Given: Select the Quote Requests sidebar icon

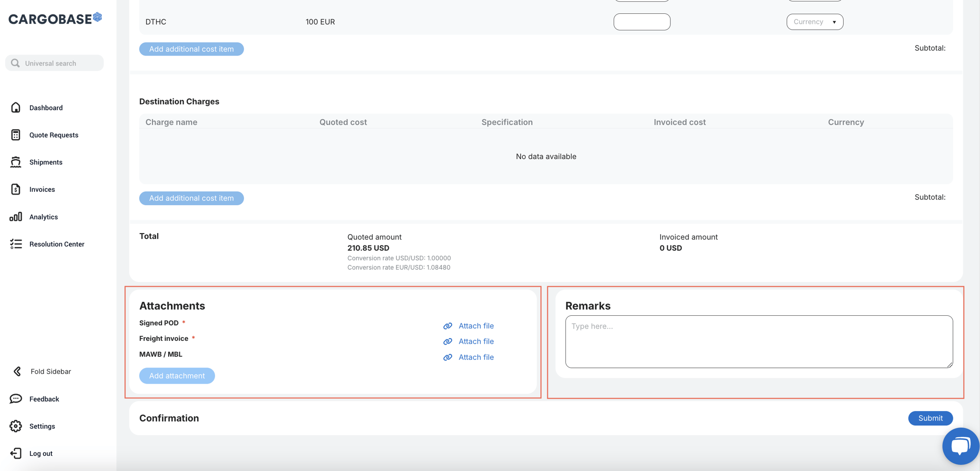Looking at the screenshot, I should 16,135.
